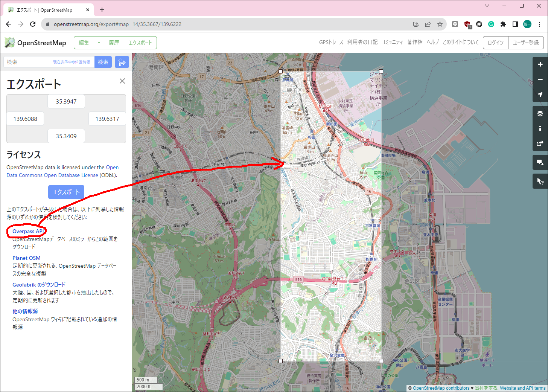
Task: Open the map layers panel
Action: pos(540,114)
